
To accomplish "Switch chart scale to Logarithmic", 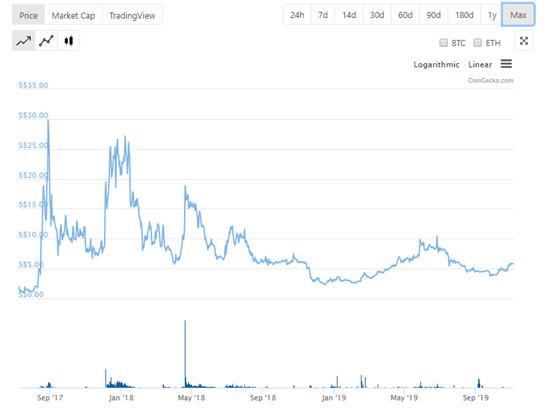I will coord(436,65).
